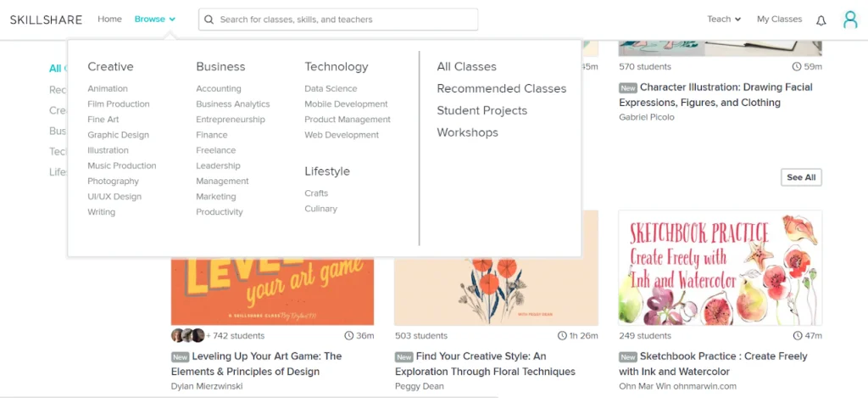The width and height of the screenshot is (868, 398).
Task: Open the floral Peggy Dean class thumbnail
Action: click(496, 291)
